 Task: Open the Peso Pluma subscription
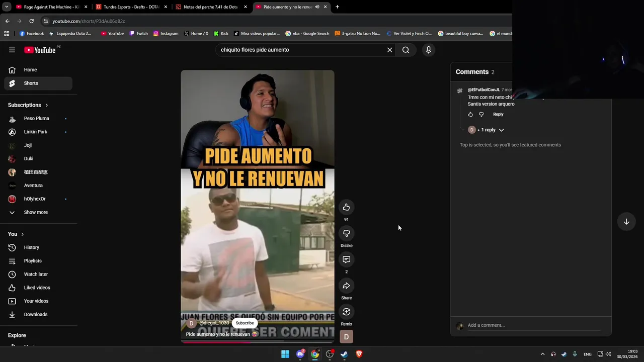click(38, 119)
